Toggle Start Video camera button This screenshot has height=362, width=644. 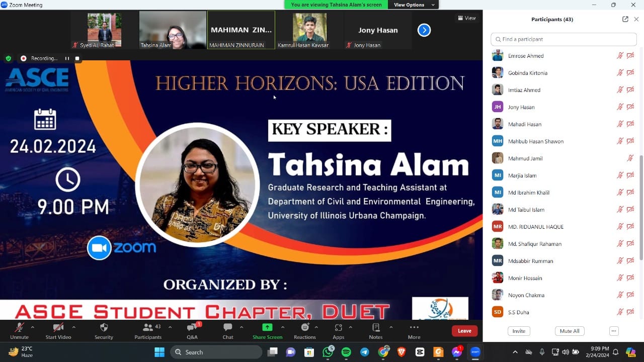[58, 328]
